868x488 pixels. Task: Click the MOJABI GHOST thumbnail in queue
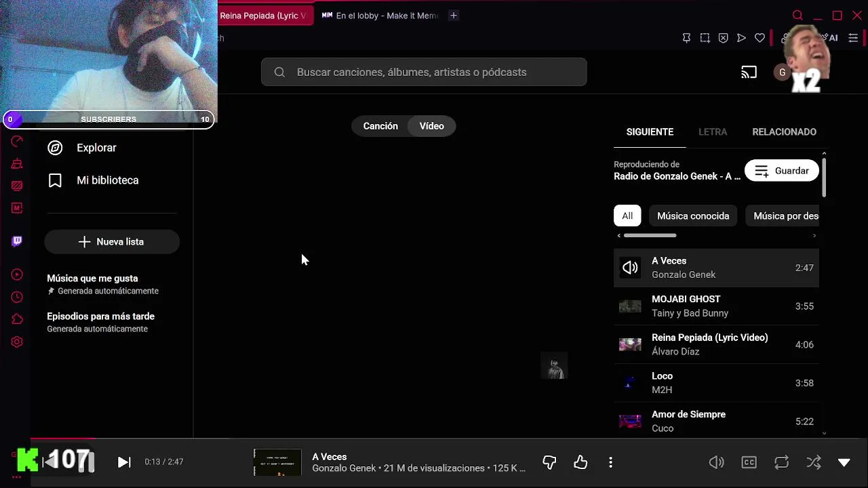click(x=630, y=306)
